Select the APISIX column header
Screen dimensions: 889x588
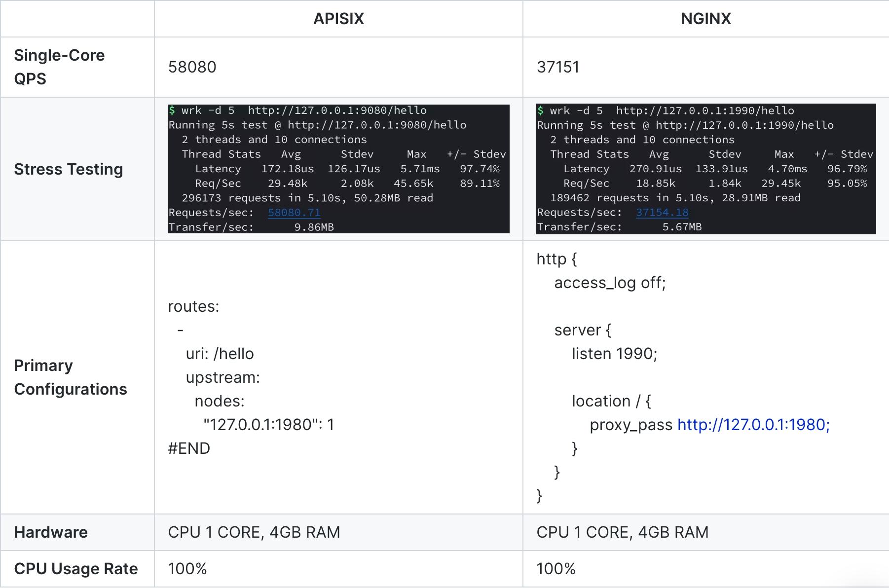point(338,19)
